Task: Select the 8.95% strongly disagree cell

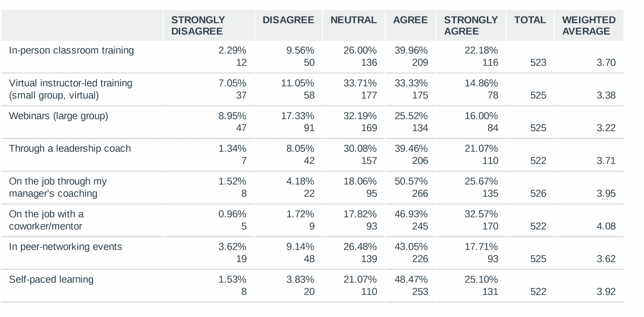Action: (232, 116)
